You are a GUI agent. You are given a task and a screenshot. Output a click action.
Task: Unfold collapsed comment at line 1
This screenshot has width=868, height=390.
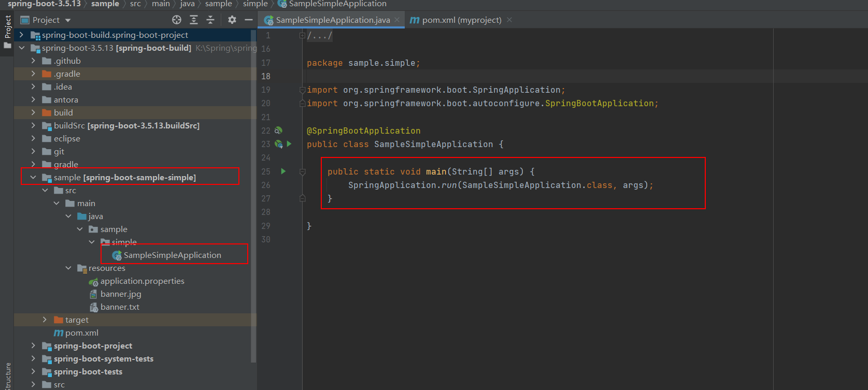click(302, 35)
